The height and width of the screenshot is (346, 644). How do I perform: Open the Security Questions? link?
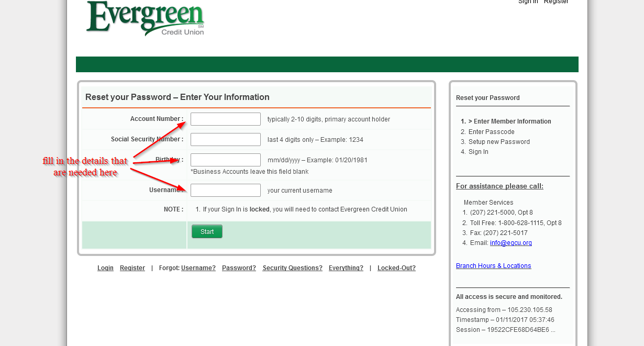(293, 268)
